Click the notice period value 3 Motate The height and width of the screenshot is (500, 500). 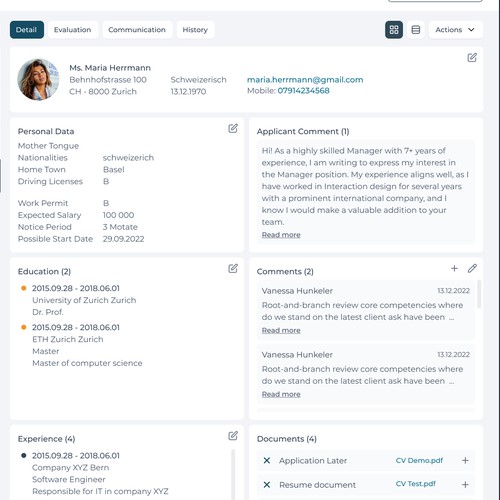[120, 227]
